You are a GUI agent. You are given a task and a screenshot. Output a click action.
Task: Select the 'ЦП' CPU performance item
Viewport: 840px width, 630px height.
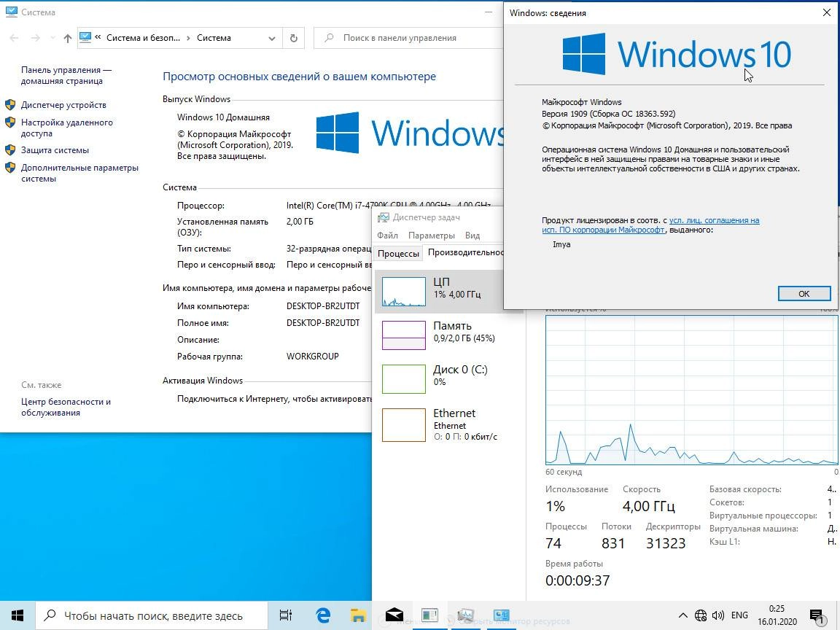coord(439,292)
